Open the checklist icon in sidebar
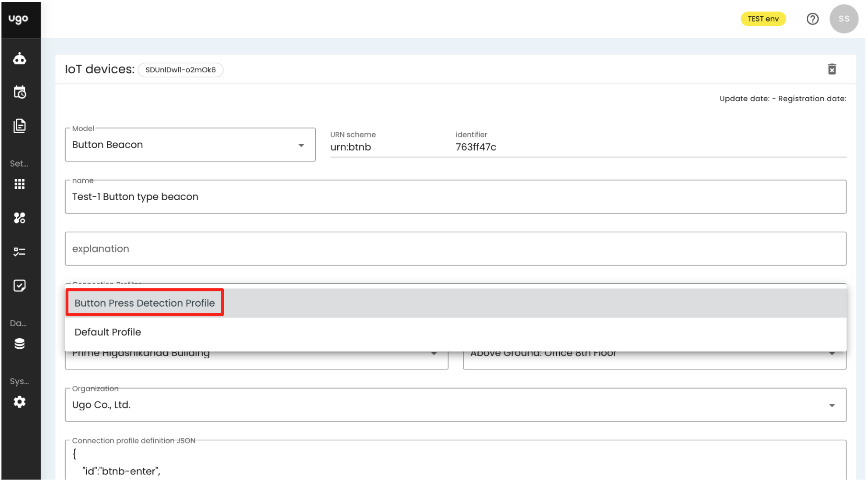This screenshot has width=868, height=482. pyautogui.click(x=19, y=252)
